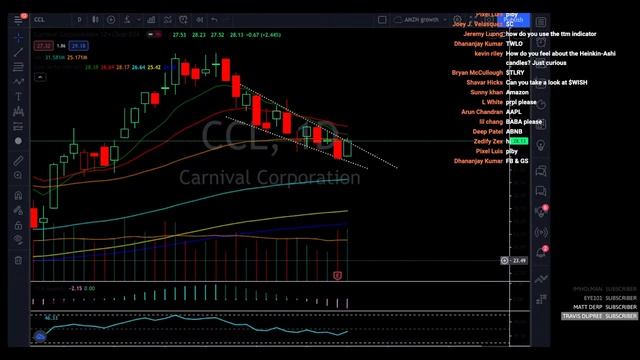
Task: Click the compare or add symbol icon
Action: (111, 20)
